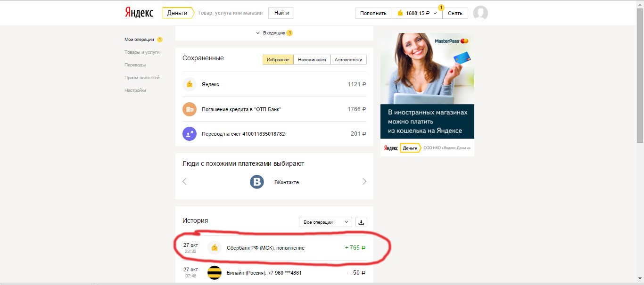Go to Переводы in the sidebar
644x285 pixels.
point(135,65)
